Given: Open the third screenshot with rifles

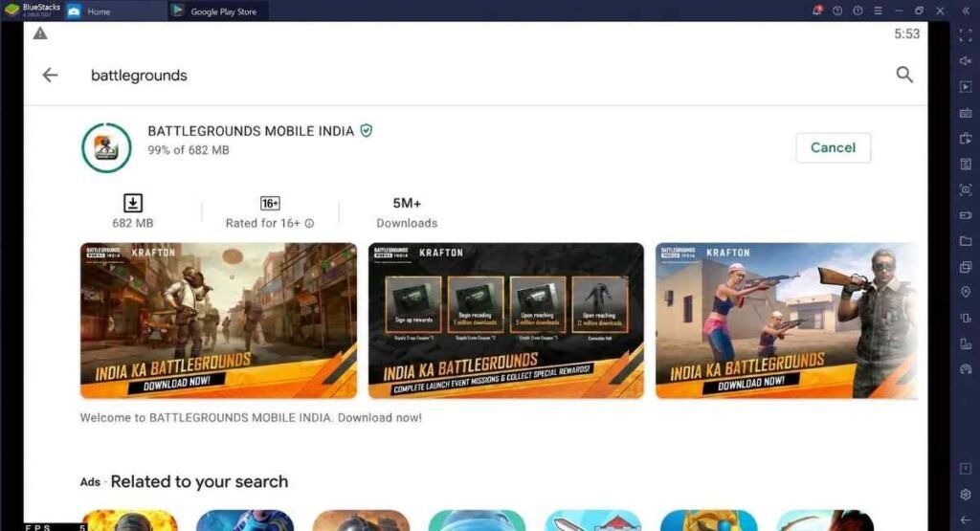Looking at the screenshot, I should [787, 321].
